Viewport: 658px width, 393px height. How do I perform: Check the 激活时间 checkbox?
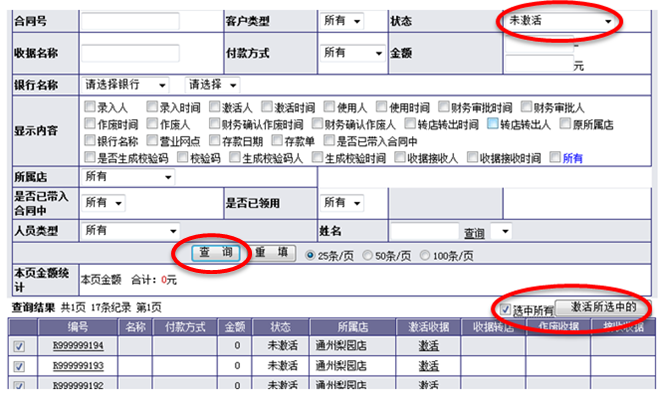tap(266, 107)
